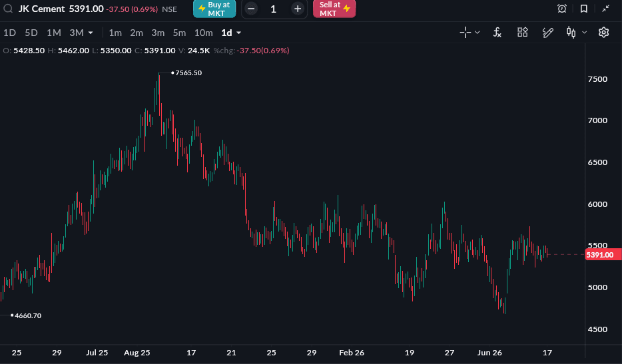This screenshot has width=622, height=364.
Task: Activate the drawing pencil tool
Action: point(548,33)
